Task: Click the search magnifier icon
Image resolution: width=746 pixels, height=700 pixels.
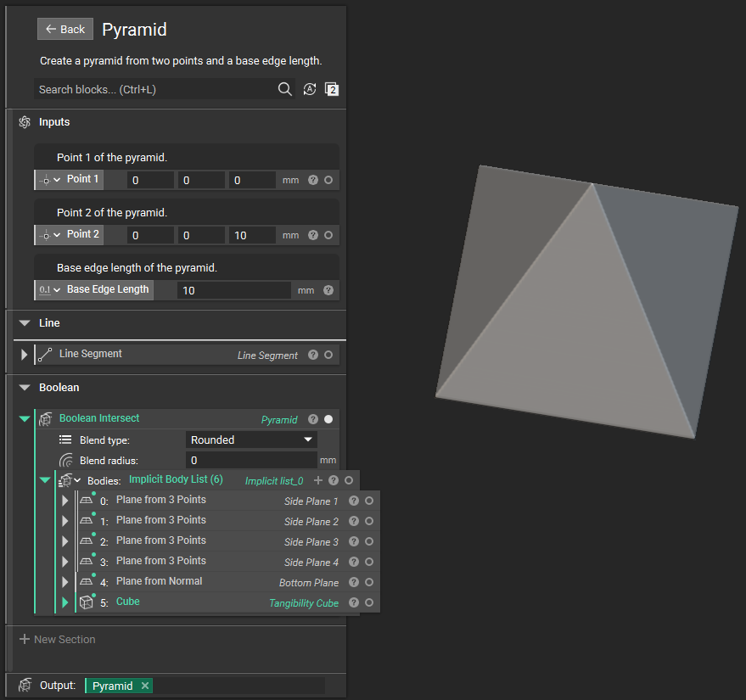Action: coord(284,89)
